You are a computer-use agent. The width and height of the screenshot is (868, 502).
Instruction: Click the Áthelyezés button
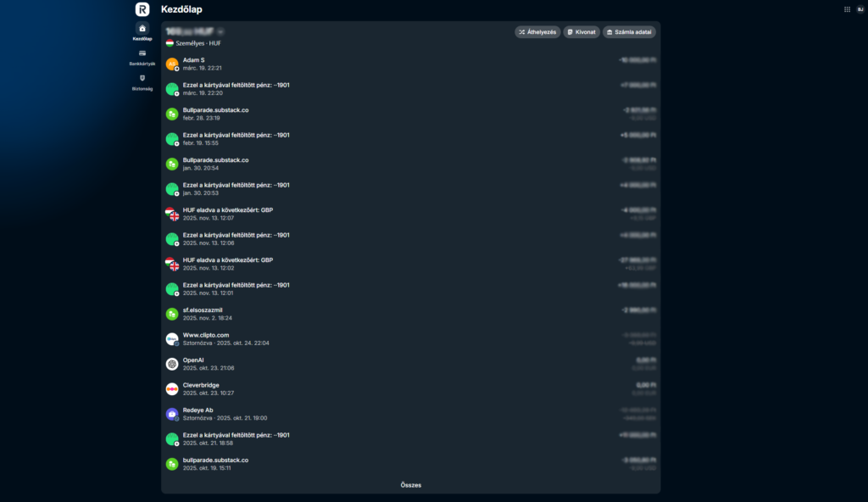tap(537, 32)
